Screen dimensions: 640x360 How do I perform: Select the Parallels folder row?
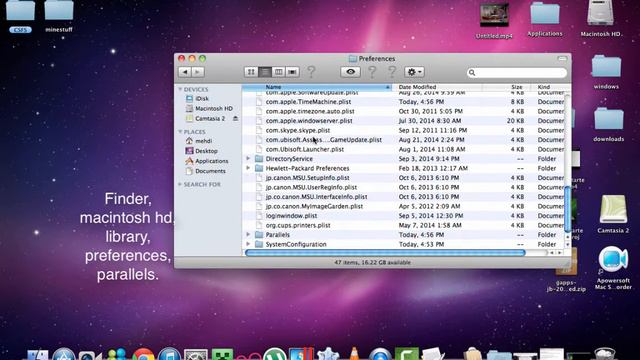pos(403,235)
